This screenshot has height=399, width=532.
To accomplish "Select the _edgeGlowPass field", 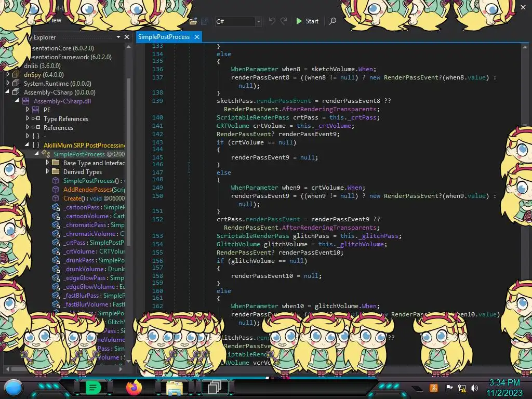I will click(94, 278).
